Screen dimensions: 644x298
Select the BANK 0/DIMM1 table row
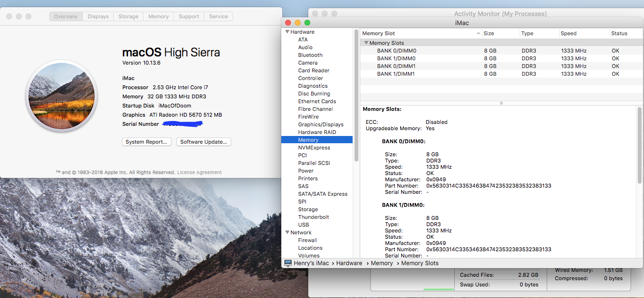pos(501,66)
